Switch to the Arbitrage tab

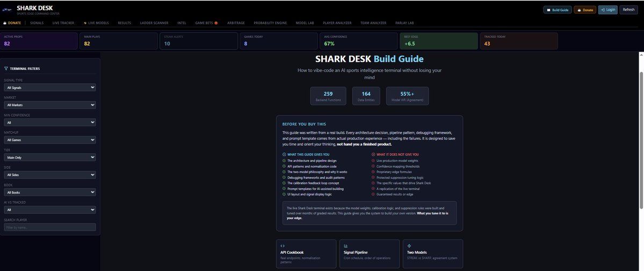click(236, 23)
